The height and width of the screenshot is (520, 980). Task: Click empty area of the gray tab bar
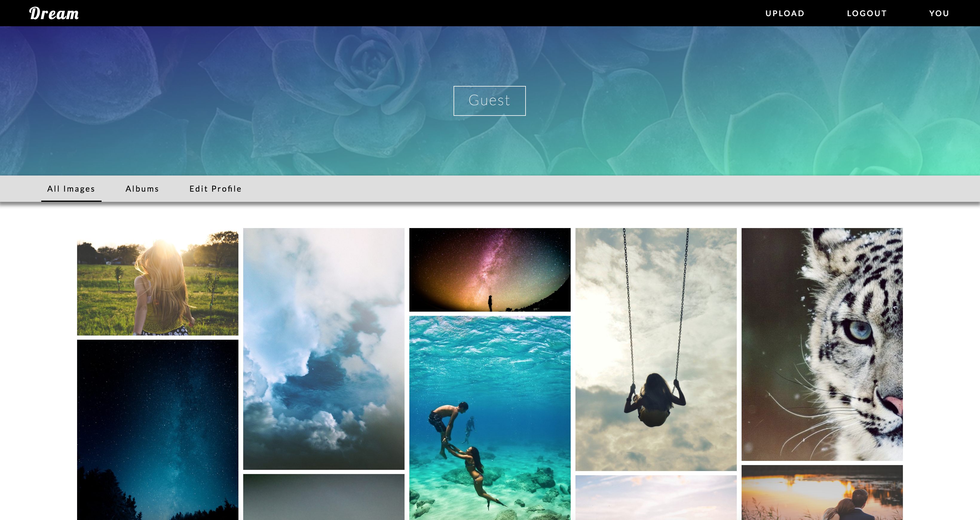[x=571, y=189]
